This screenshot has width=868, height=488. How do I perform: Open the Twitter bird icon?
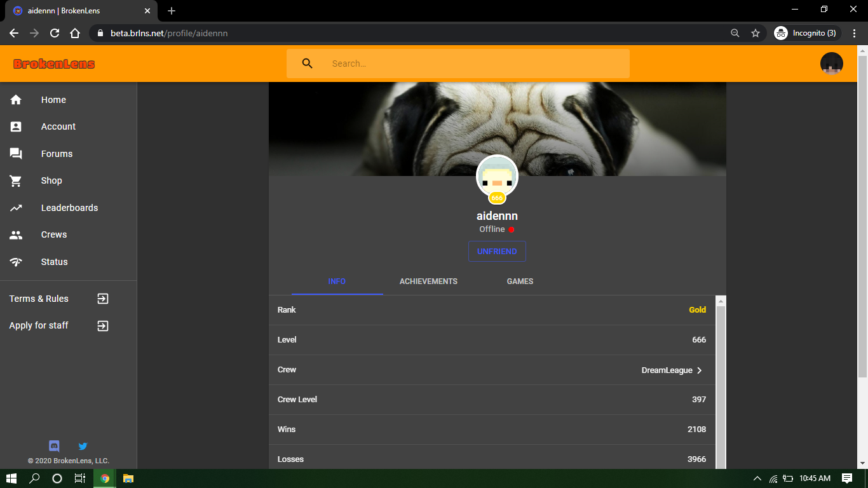83,446
